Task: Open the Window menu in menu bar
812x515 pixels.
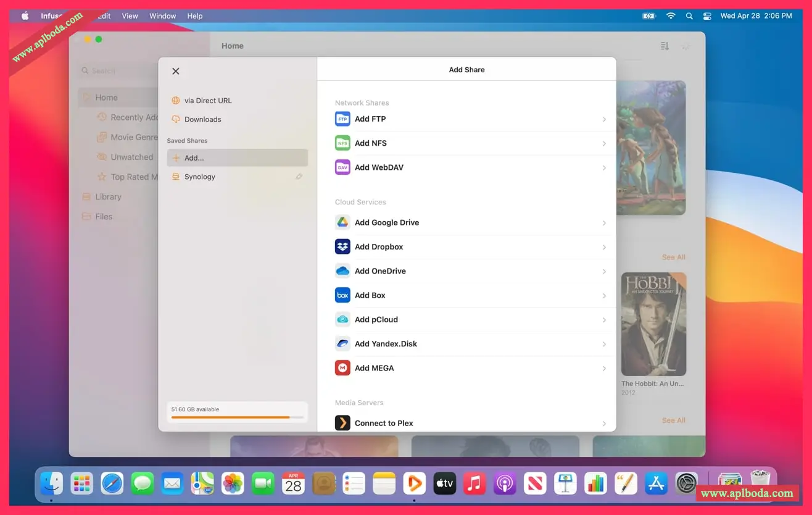Action: click(162, 16)
